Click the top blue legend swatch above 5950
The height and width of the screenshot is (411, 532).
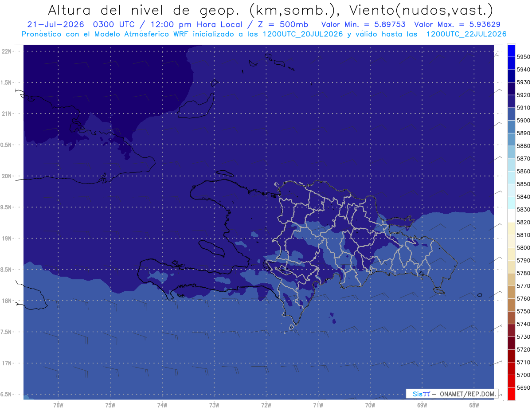pos(511,51)
